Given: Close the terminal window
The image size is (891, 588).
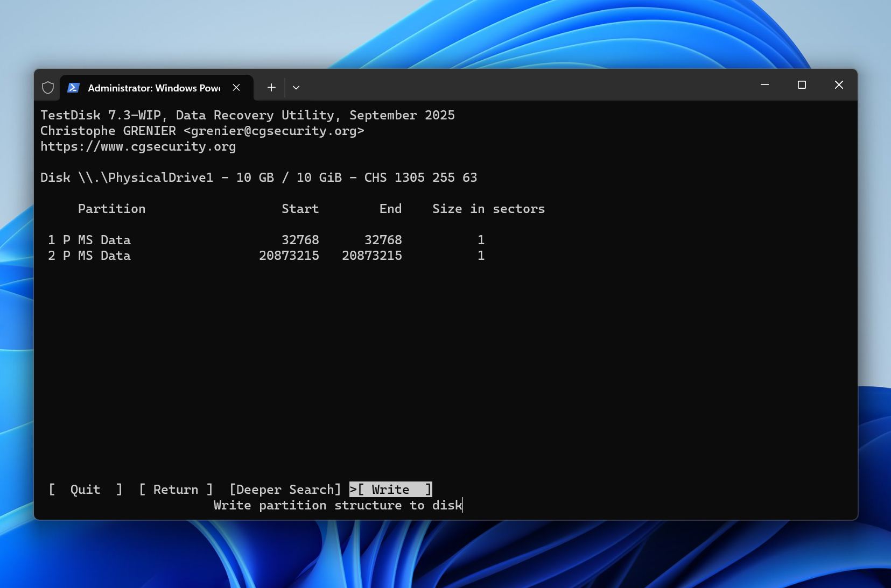Looking at the screenshot, I should point(839,85).
